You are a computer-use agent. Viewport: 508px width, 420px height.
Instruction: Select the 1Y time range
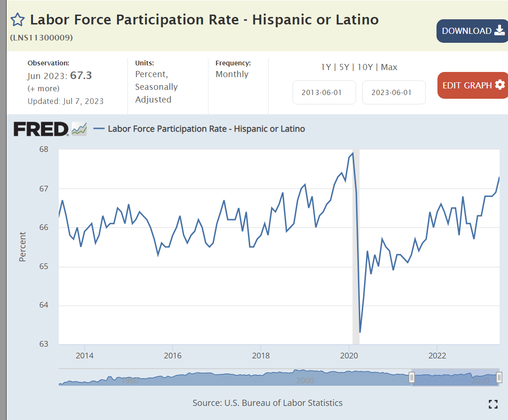[325, 67]
